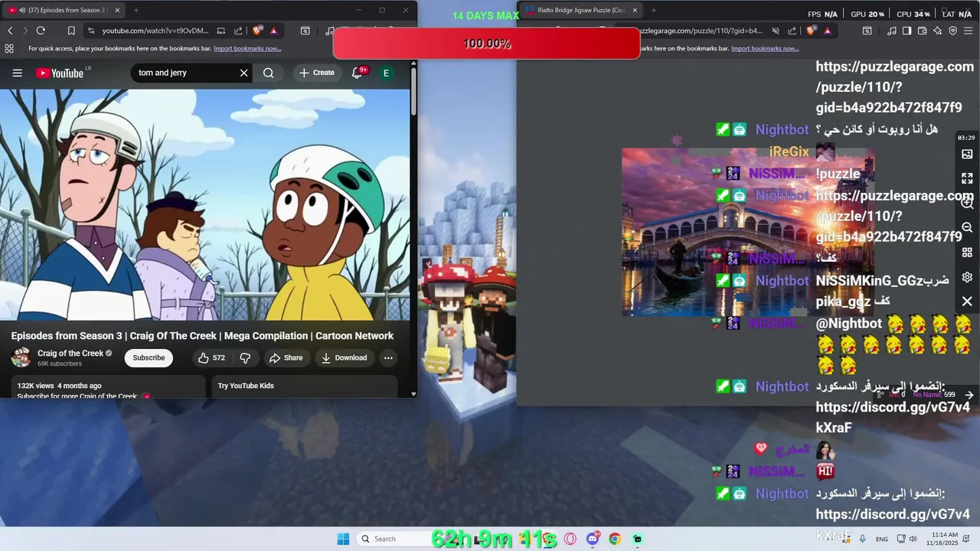Open Brave main menu in puzzle window
Screen dimensions: 980x551
(x=967, y=31)
